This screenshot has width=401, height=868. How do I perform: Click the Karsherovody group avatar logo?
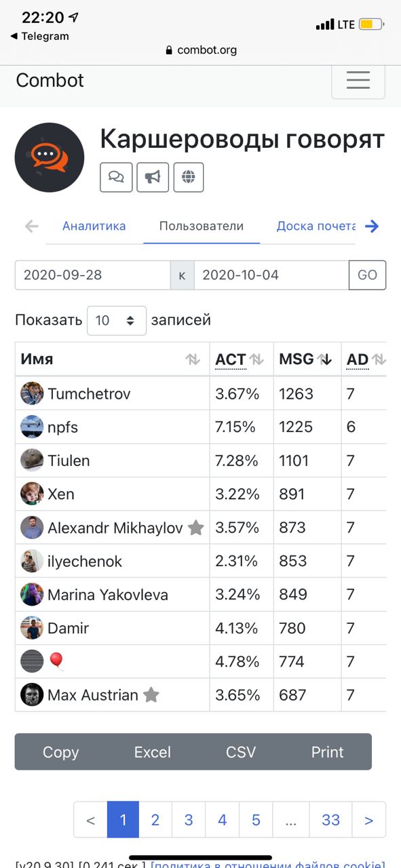point(50,157)
